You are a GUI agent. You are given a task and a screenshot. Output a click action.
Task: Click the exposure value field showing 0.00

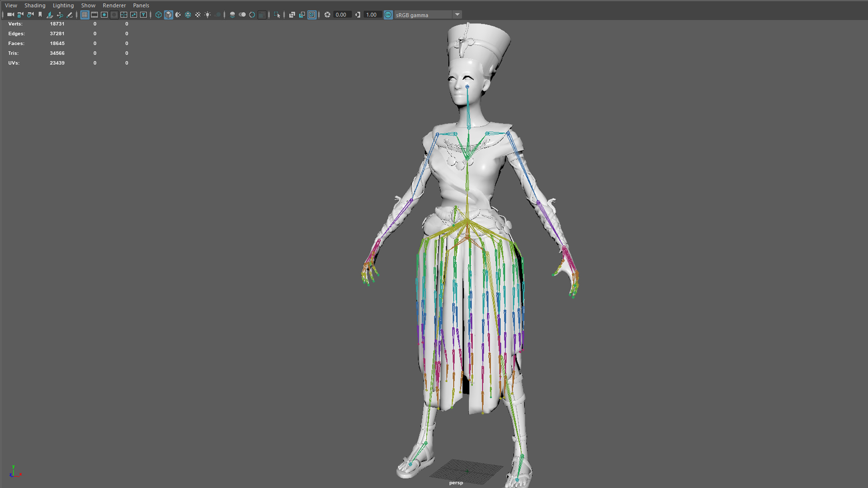pos(341,15)
